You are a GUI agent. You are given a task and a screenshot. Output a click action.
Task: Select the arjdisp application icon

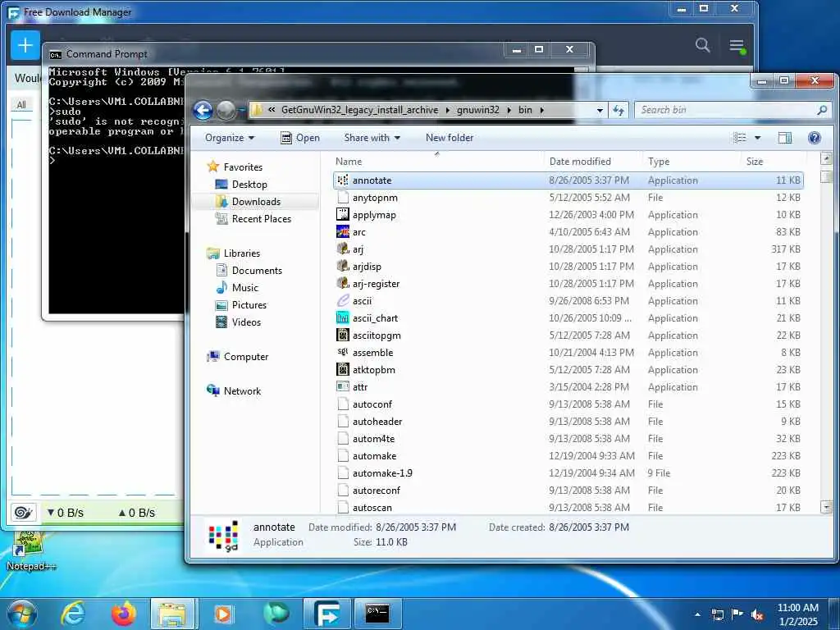point(343,266)
